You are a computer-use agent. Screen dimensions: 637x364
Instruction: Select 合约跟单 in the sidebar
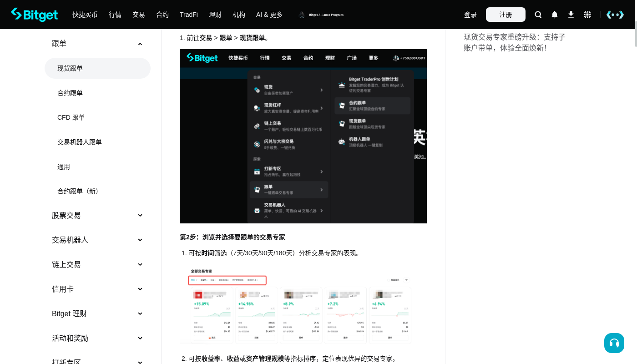70,93
